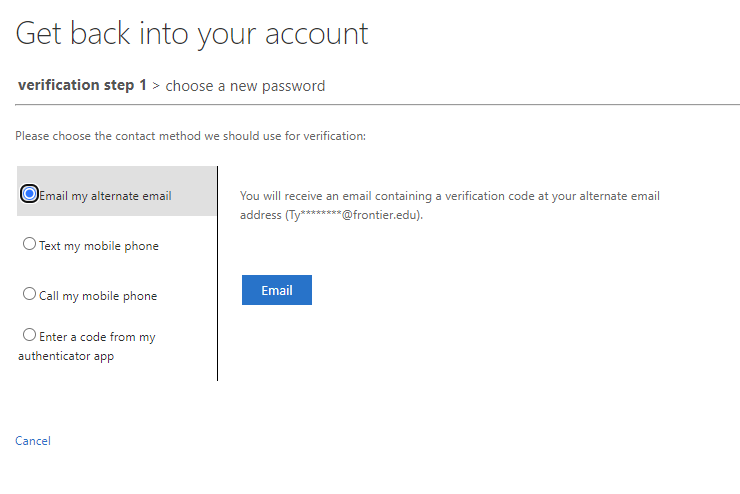Screen dimensions: 740x494
Task: Click the vertical divider beside the options list
Action: [x=217, y=300]
